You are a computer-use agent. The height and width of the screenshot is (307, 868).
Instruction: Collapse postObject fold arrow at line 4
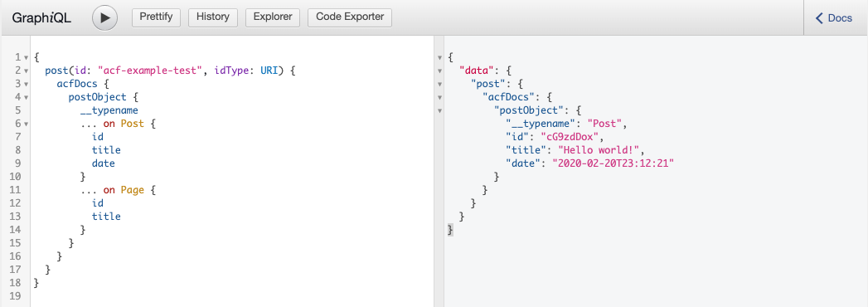point(26,98)
